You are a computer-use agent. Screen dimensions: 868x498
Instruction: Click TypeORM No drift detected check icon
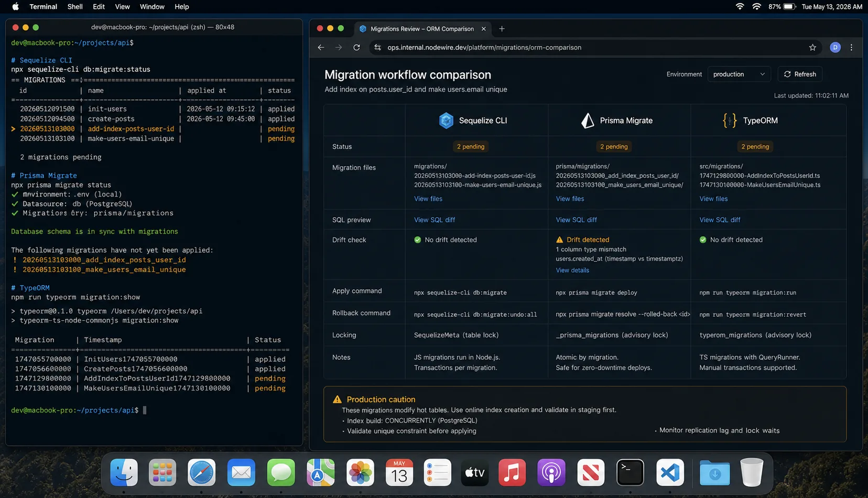[703, 240]
